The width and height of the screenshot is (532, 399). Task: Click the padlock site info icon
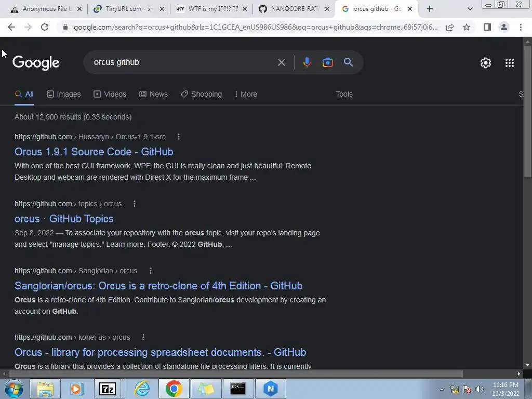(65, 27)
